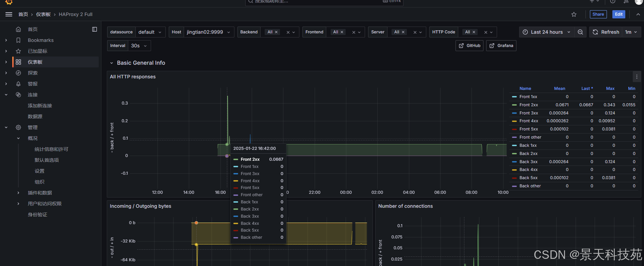Open the Grafana link button
Screen dimensions: 644x266
point(501,46)
